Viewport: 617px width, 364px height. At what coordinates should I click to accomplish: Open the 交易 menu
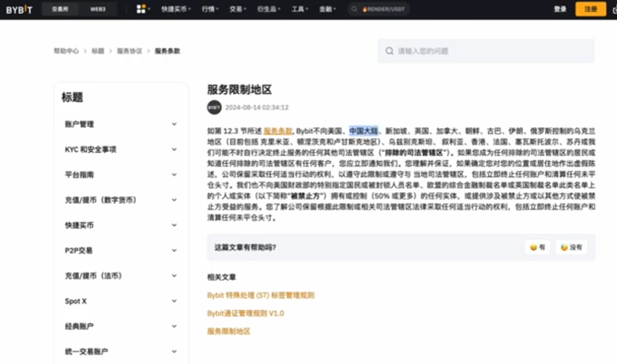click(x=238, y=9)
